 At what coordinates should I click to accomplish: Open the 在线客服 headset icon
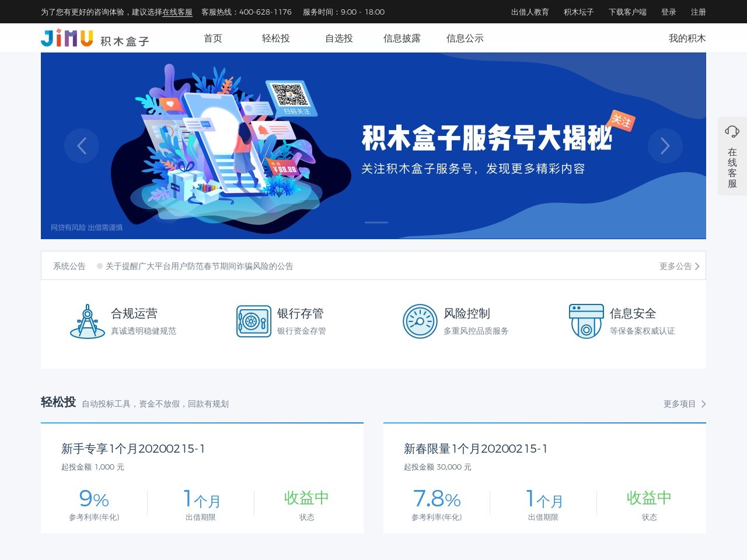732,131
